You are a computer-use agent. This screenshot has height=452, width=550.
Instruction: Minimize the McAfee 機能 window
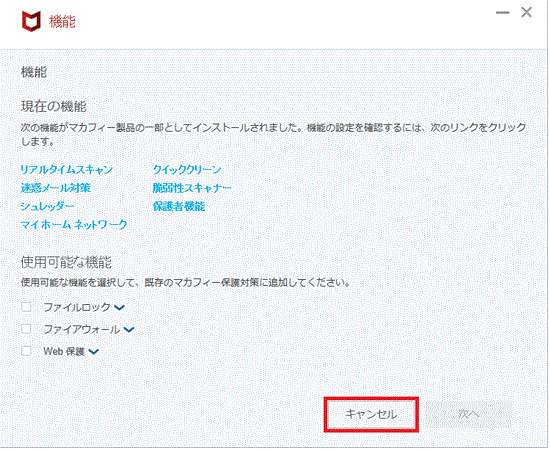[x=502, y=13]
